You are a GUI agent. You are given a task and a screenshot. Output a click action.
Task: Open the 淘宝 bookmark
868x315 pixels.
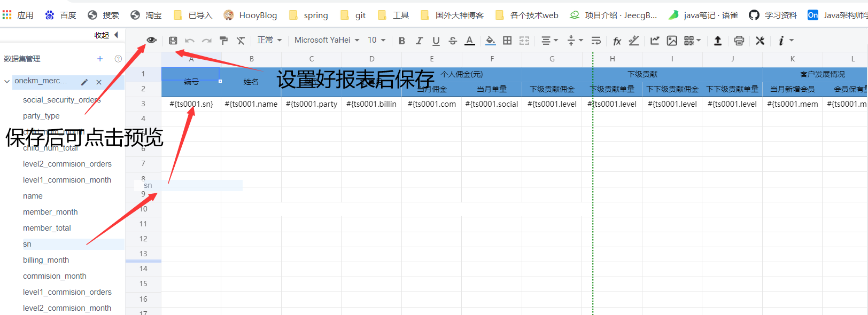tap(146, 15)
